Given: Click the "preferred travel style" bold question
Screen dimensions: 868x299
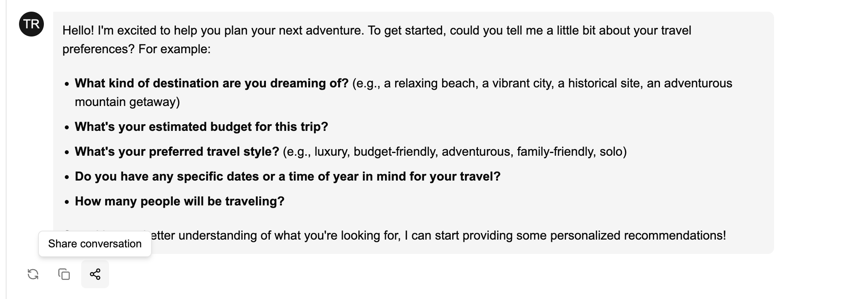Looking at the screenshot, I should tap(177, 152).
